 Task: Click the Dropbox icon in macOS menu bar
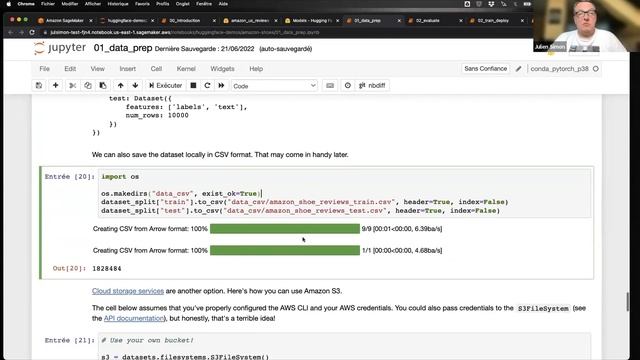pyautogui.click(x=491, y=4)
